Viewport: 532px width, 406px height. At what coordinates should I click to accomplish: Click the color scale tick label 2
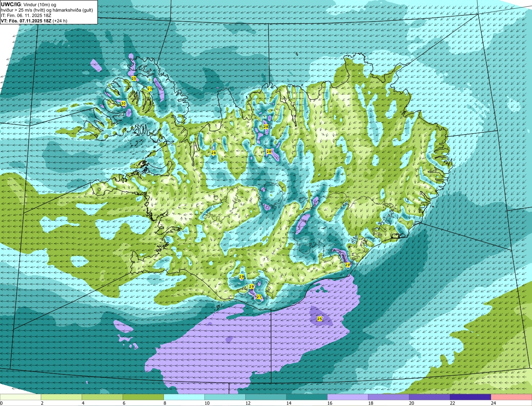point(42,403)
